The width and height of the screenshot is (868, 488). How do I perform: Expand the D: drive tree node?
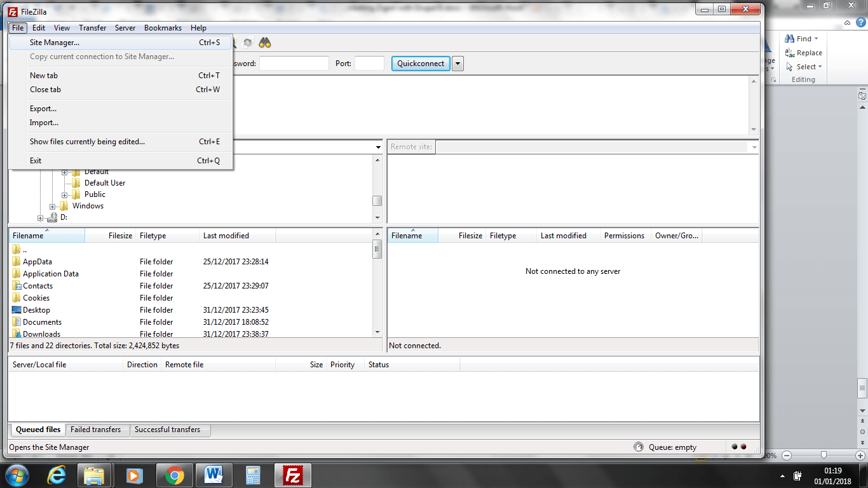pyautogui.click(x=41, y=218)
